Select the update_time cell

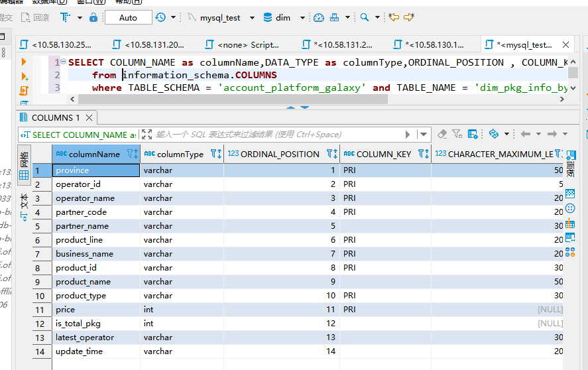(96, 351)
